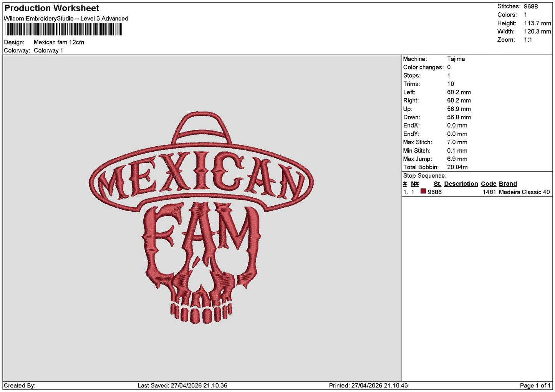Click the Down value 56.8 mm
555x392 pixels.
459,117
